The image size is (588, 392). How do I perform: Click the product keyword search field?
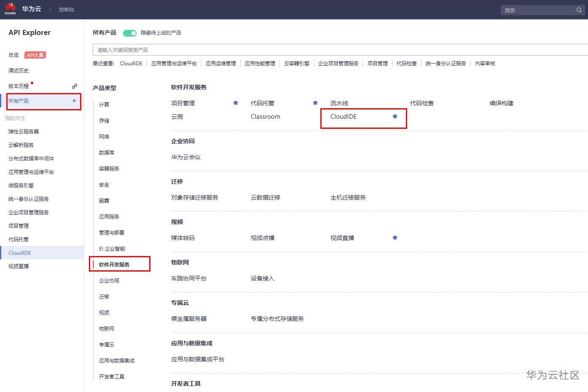click(340, 50)
